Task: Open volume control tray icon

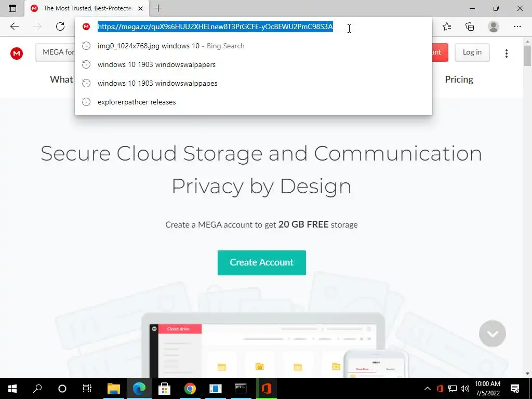Action: coord(465,389)
